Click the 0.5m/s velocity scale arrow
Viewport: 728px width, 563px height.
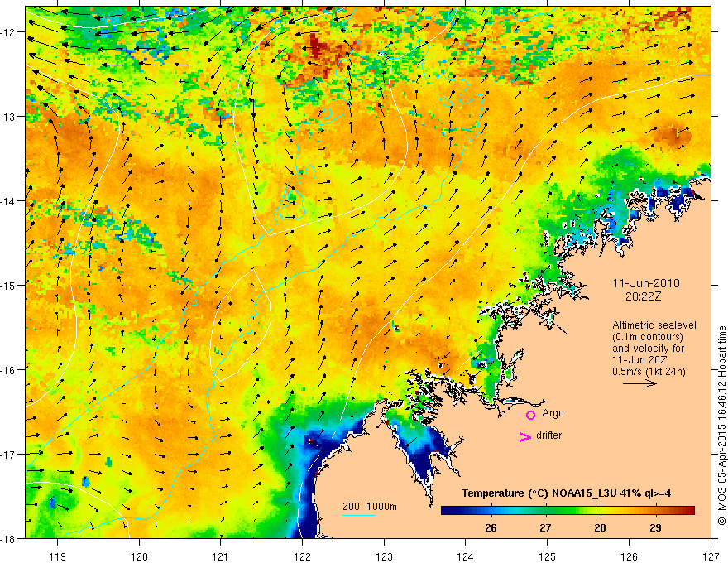click(x=639, y=383)
